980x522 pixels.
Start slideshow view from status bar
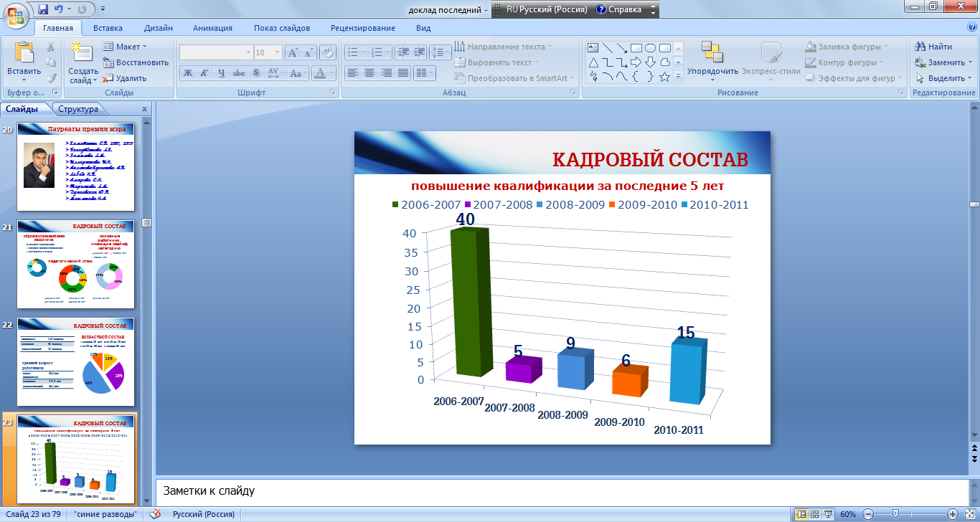pyautogui.click(x=829, y=514)
